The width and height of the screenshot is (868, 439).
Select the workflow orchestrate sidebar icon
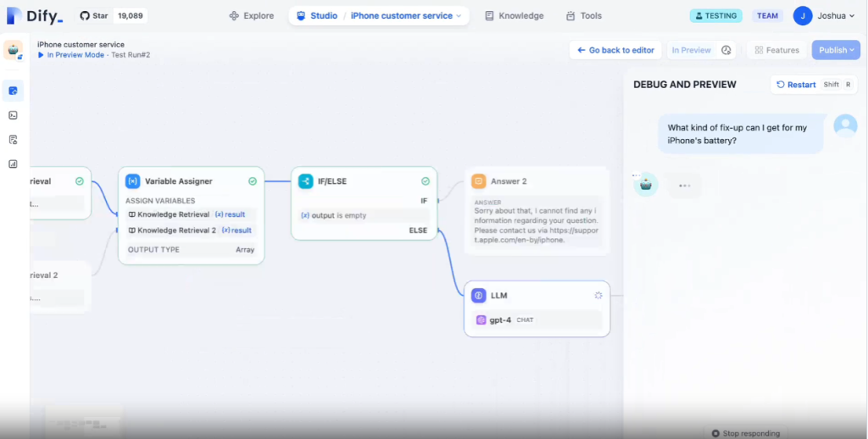[13, 91]
